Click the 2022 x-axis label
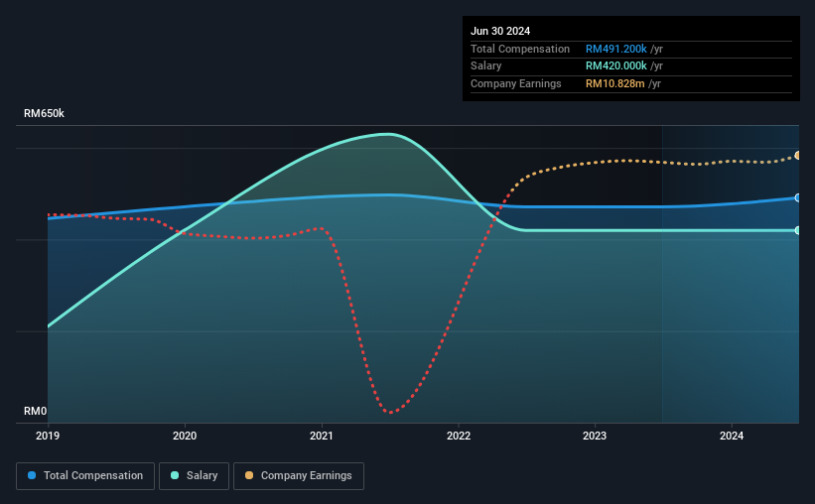The image size is (815, 504). (x=459, y=436)
